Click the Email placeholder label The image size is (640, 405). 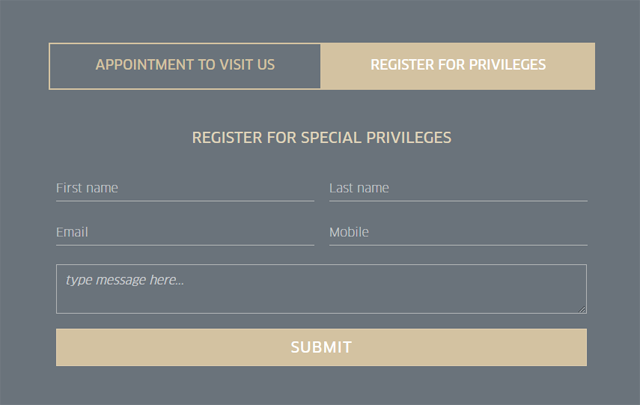(x=72, y=232)
